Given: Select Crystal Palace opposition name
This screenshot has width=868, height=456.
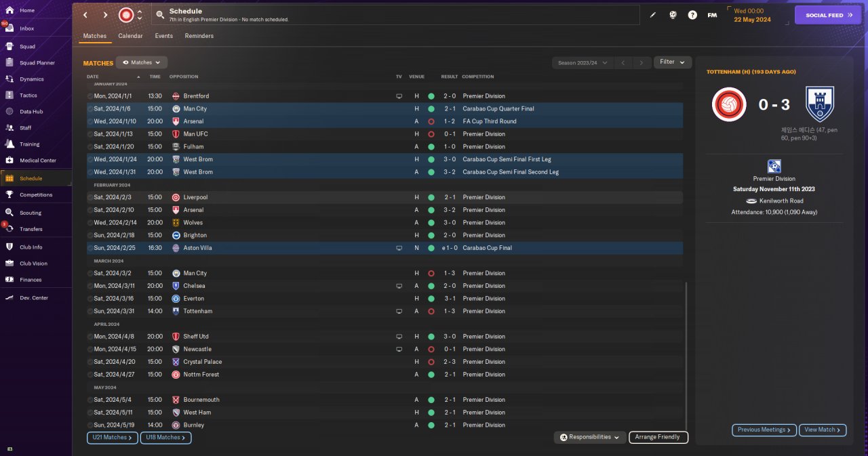Looking at the screenshot, I should [203, 362].
